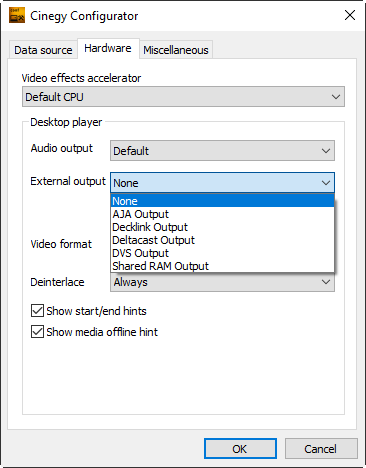Click the Desktop player group label
Screen dimensions: 366x468
pyautogui.click(x=66, y=122)
